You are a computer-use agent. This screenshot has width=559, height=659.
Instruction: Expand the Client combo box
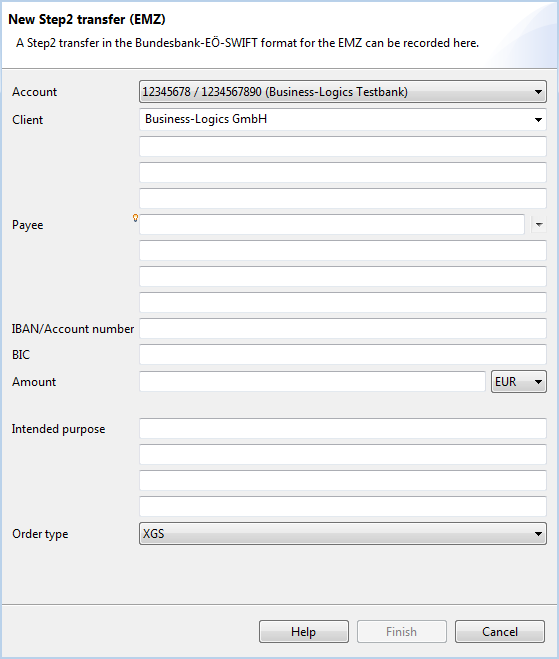[x=343, y=119]
